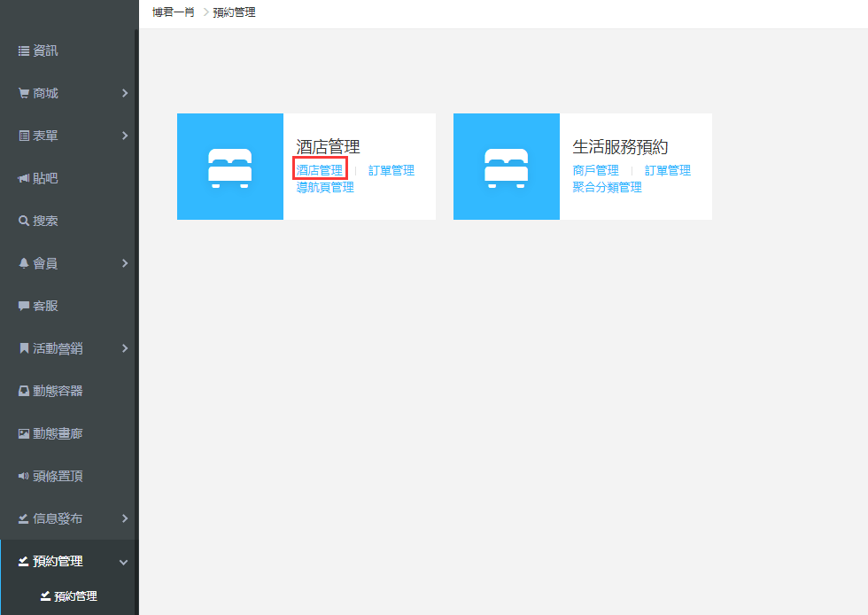Click the form icon beside 表單
Screen dimensions: 868x615
[24, 136]
